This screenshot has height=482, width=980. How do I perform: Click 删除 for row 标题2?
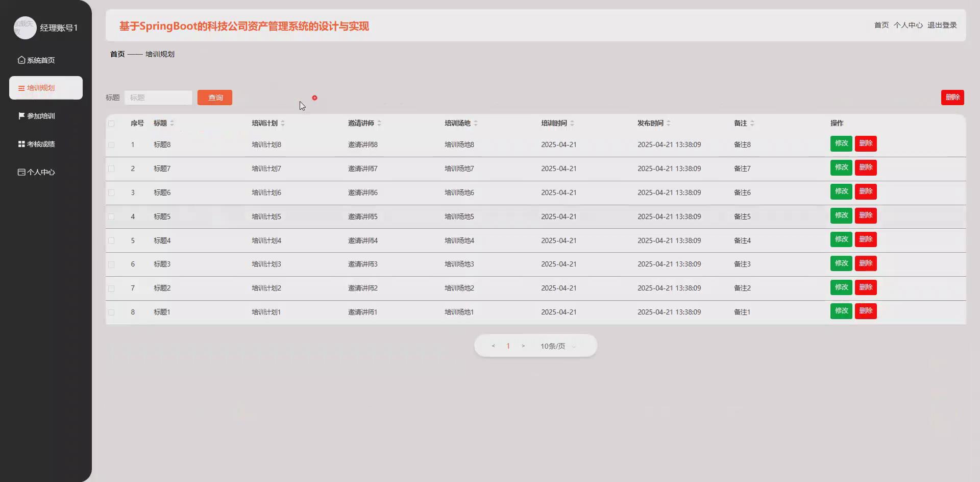point(866,287)
